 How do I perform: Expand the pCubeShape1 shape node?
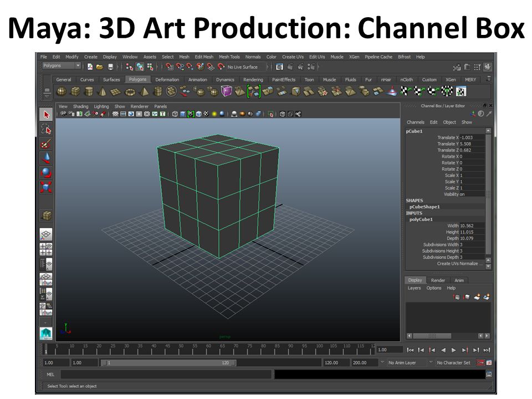[x=424, y=207]
